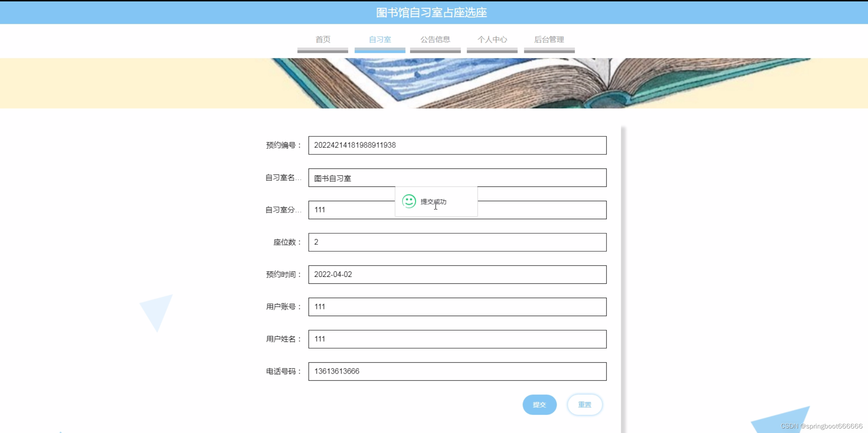This screenshot has width=868, height=433.
Task: Open the 公告信息 tab
Action: click(x=435, y=39)
